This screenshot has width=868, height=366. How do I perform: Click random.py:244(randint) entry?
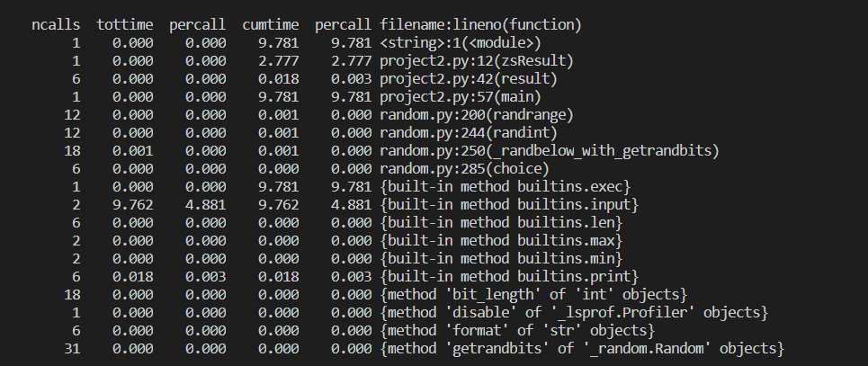[x=469, y=133]
